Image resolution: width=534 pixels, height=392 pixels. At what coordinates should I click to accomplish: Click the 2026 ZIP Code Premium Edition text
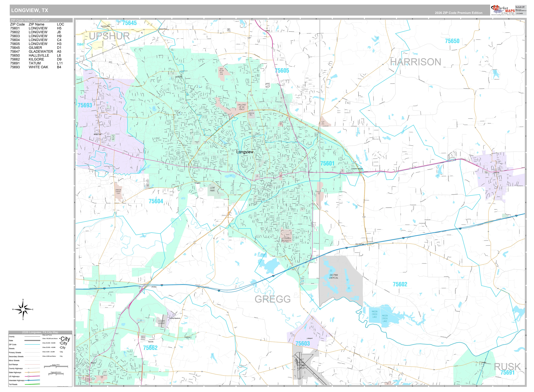click(458, 13)
